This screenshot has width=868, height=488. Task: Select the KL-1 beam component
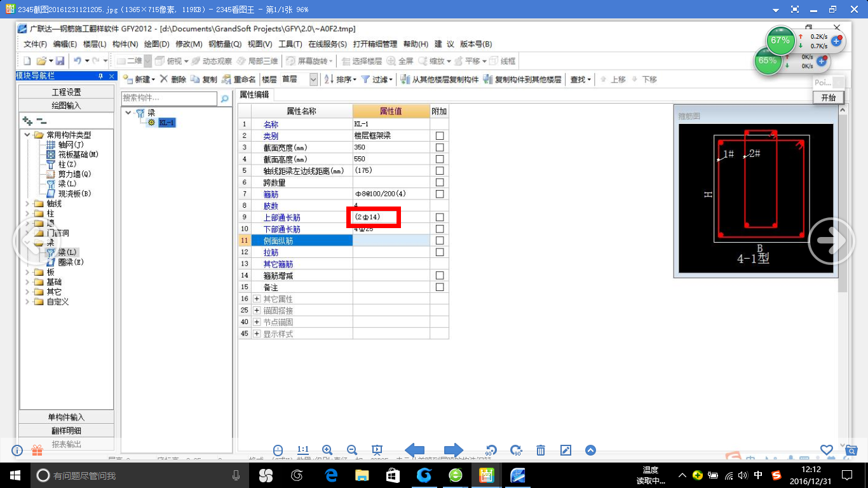[x=166, y=123]
